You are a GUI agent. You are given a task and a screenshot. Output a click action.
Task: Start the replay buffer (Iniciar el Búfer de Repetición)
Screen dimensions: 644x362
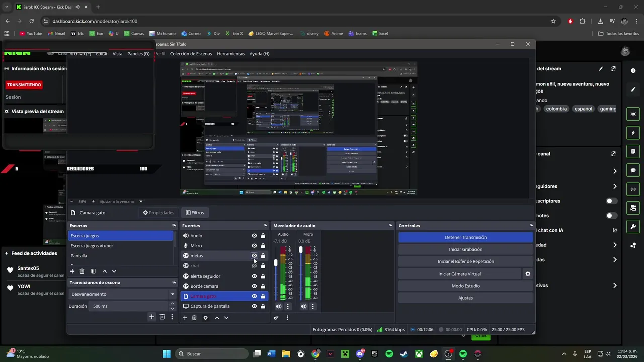coord(465,261)
